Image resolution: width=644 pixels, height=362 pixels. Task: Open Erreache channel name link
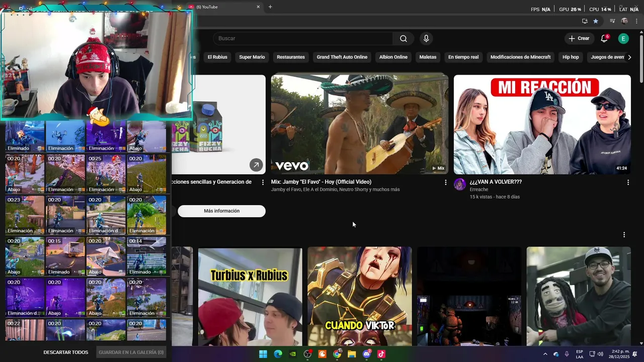coord(479,190)
